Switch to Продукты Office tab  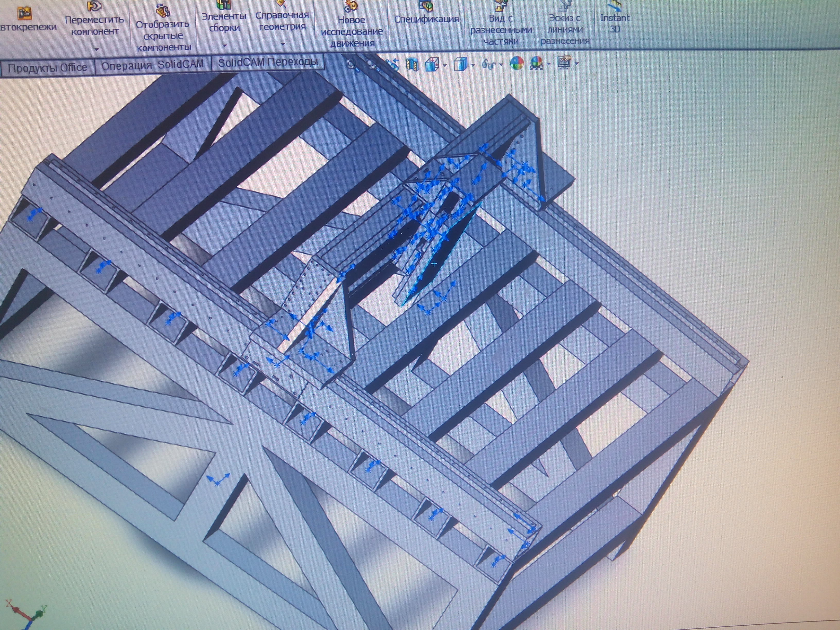coord(47,68)
